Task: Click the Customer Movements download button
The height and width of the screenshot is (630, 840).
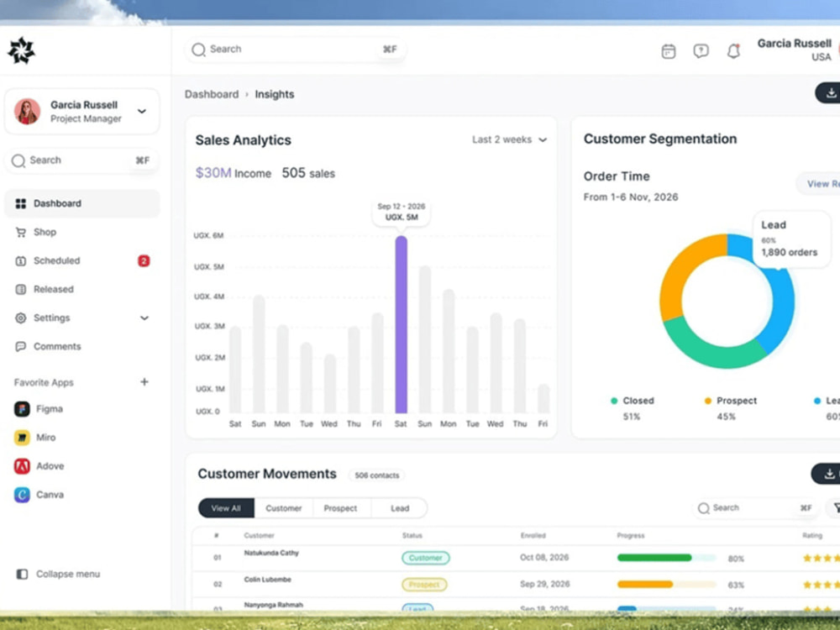Action: tap(826, 474)
